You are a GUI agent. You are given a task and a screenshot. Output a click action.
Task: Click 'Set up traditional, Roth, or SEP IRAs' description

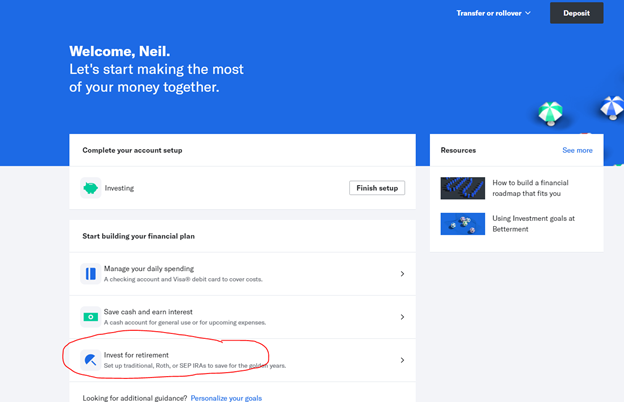pyautogui.click(x=195, y=365)
